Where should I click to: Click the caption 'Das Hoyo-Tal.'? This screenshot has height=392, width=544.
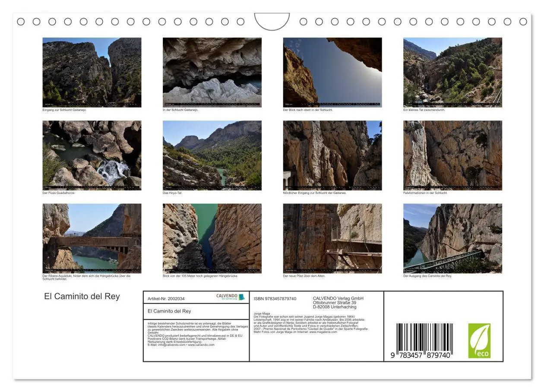pos(172,193)
